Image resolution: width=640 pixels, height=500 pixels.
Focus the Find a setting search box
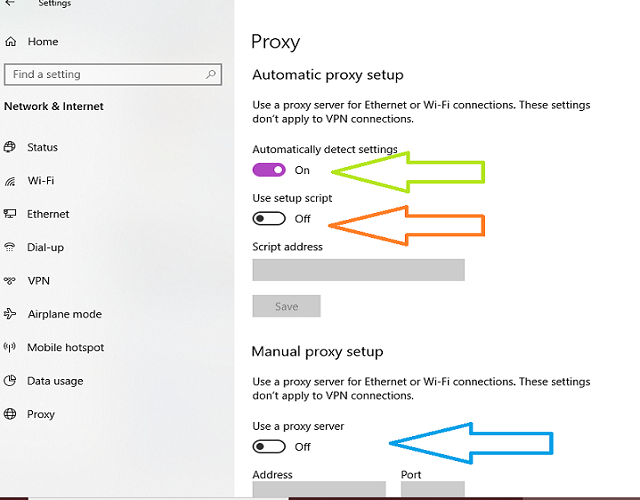tap(113, 74)
